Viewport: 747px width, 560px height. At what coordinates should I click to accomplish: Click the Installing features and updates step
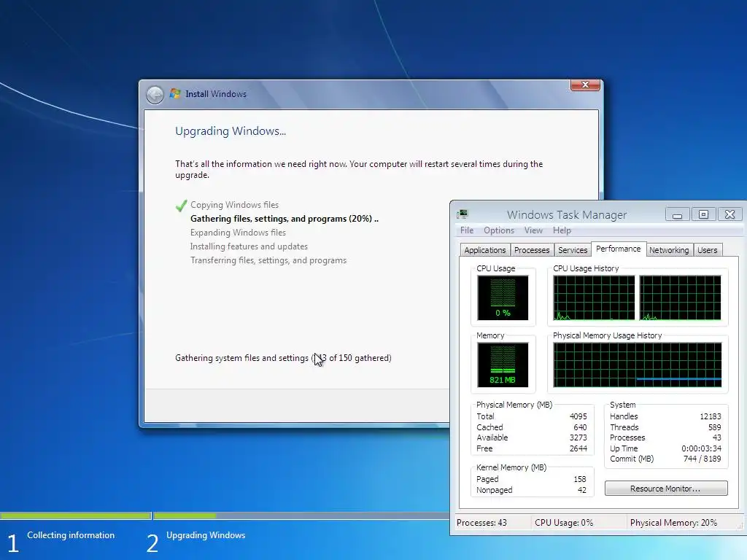pos(249,246)
